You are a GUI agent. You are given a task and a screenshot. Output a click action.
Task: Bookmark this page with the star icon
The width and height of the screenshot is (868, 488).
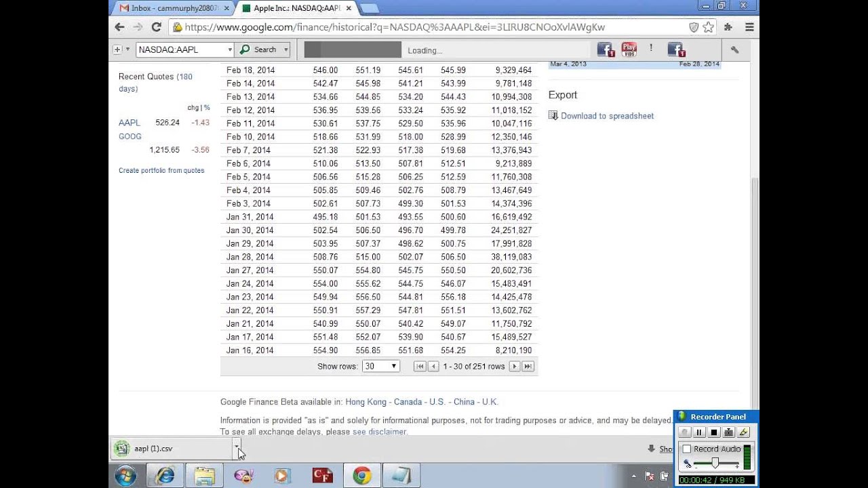coord(709,27)
